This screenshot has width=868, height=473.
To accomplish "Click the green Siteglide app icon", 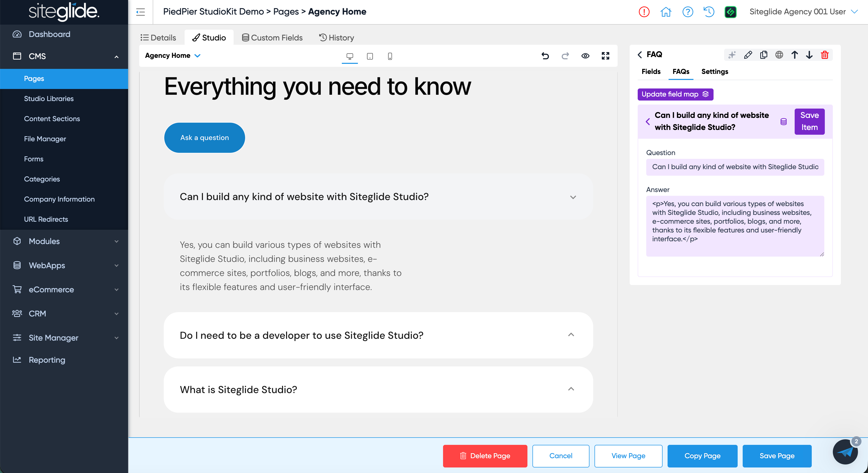I will pos(730,12).
